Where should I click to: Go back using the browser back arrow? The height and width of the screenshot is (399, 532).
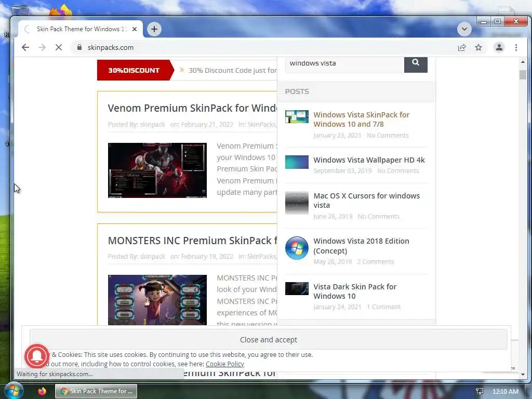coord(25,47)
